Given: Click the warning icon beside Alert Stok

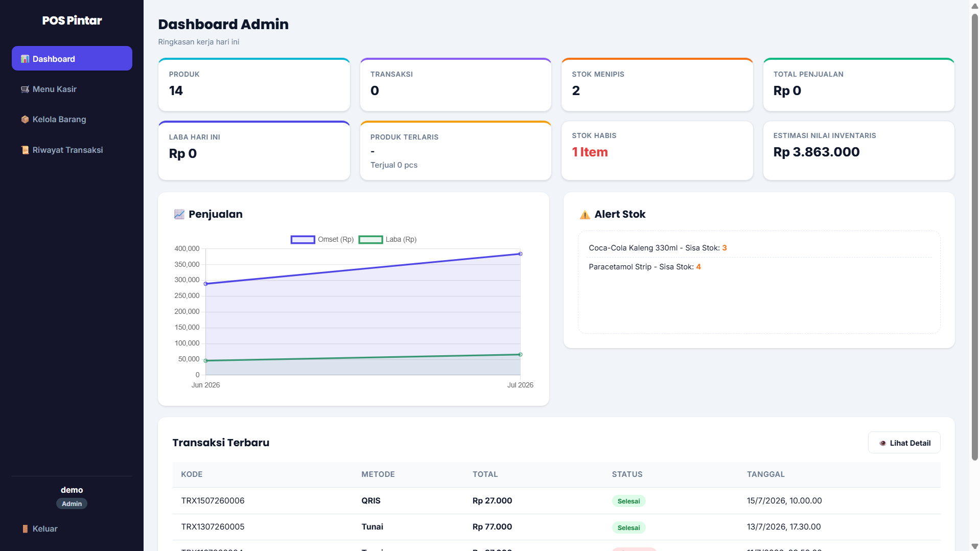Looking at the screenshot, I should tap(585, 215).
